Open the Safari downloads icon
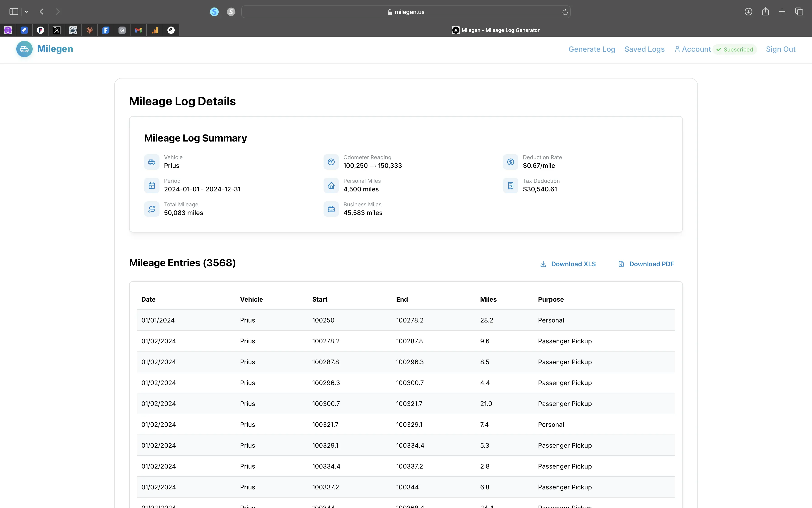 (748, 12)
